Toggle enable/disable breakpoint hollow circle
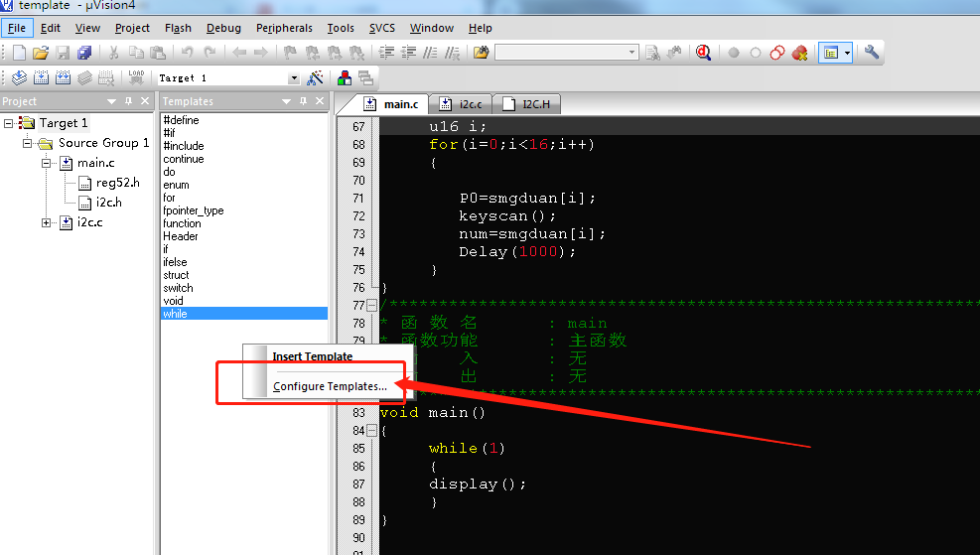The height and width of the screenshot is (555, 980). 756,53
